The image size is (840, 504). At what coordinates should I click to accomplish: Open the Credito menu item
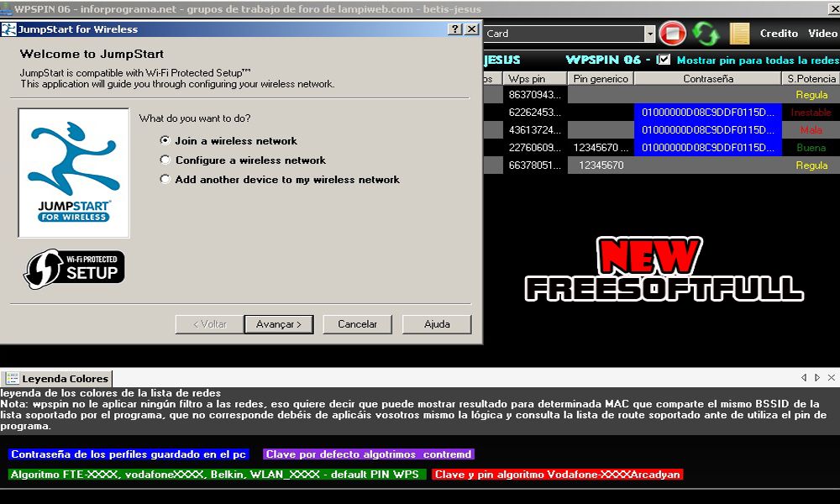pyautogui.click(x=779, y=34)
